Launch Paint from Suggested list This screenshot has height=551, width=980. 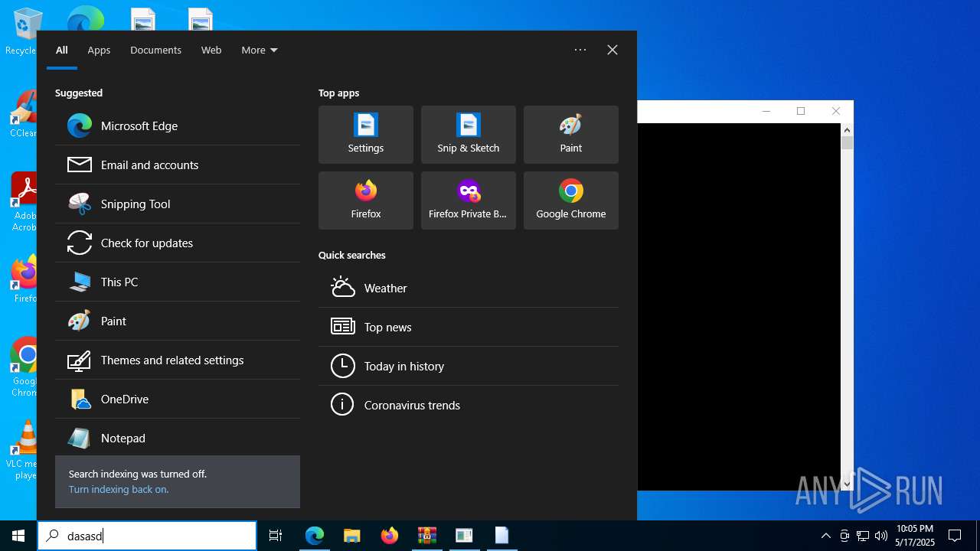[178, 321]
